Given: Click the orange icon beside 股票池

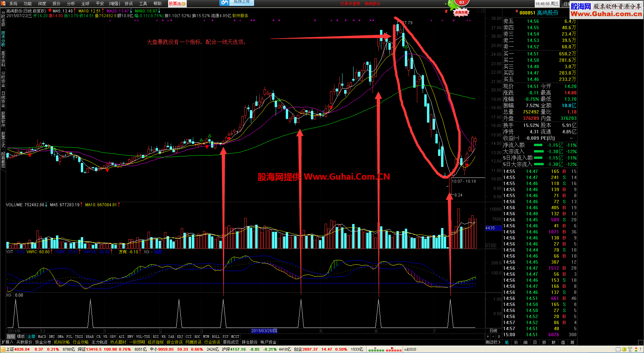Looking at the screenshot, I should pos(183,4).
